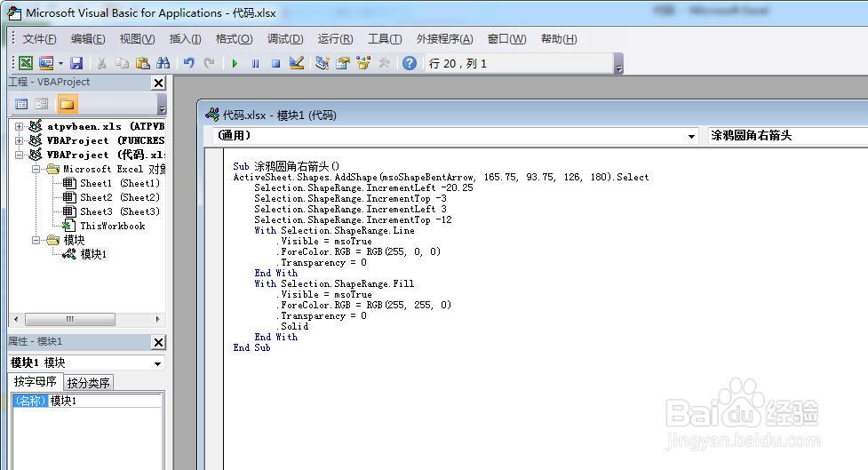
Task: Close the 工程 - VBAProject panel
Action: [158, 83]
